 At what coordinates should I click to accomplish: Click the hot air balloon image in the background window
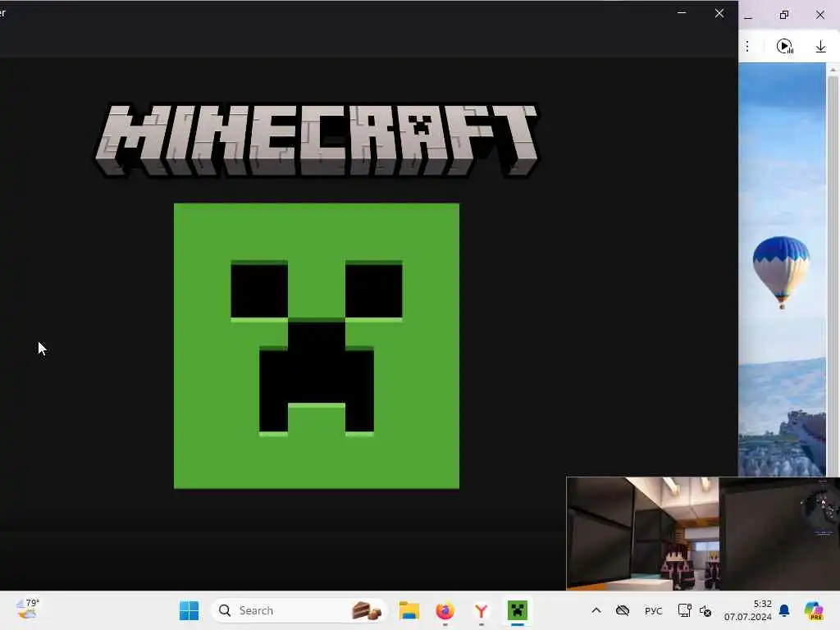coord(781,272)
